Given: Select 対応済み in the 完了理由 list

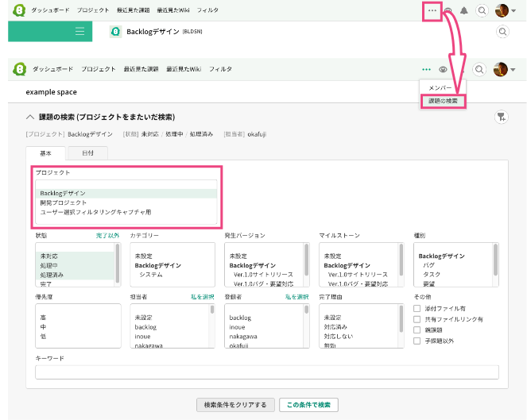Looking at the screenshot, I should [x=335, y=327].
